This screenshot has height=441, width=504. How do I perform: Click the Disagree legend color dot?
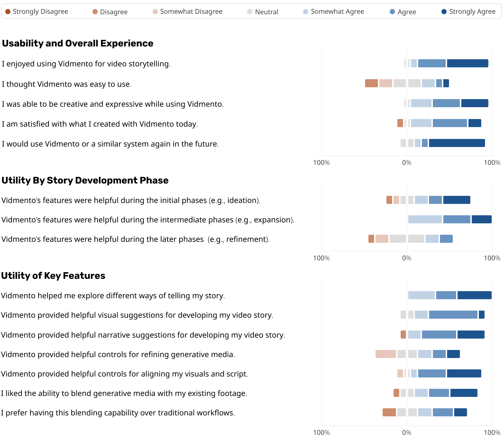(95, 12)
